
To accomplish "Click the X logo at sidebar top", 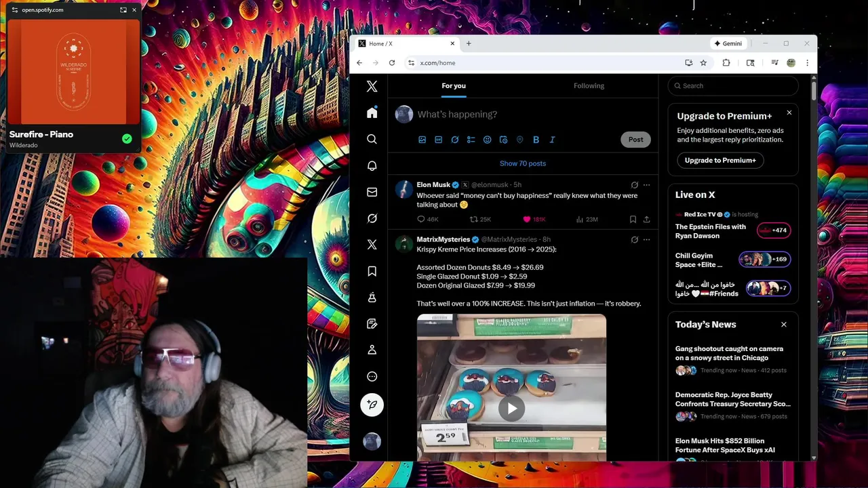I will [372, 86].
